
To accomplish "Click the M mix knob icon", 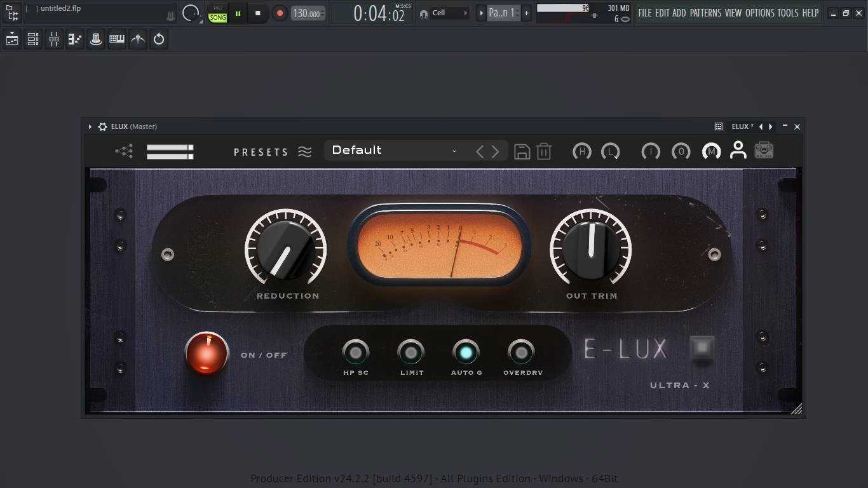I will tap(711, 151).
